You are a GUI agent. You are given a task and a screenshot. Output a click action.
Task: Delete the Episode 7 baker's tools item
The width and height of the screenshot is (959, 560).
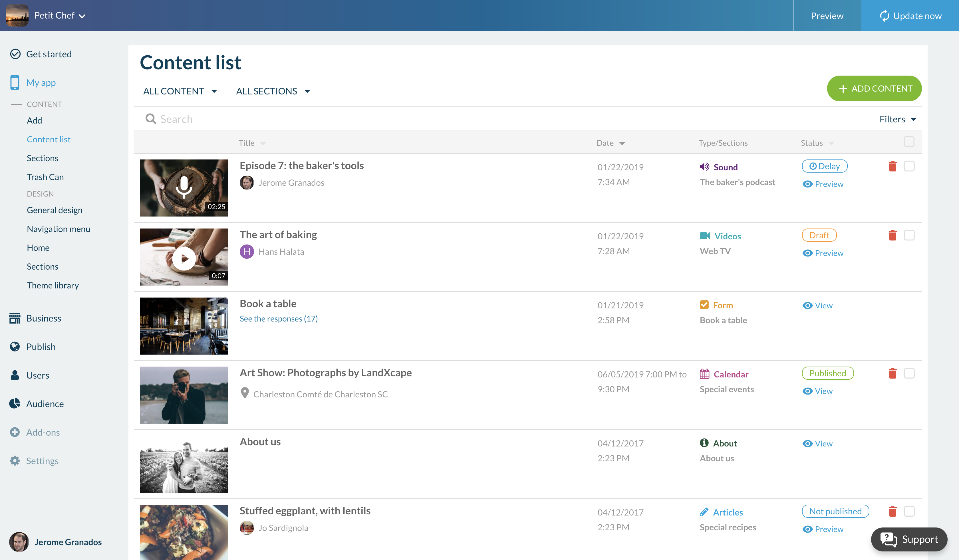point(892,166)
